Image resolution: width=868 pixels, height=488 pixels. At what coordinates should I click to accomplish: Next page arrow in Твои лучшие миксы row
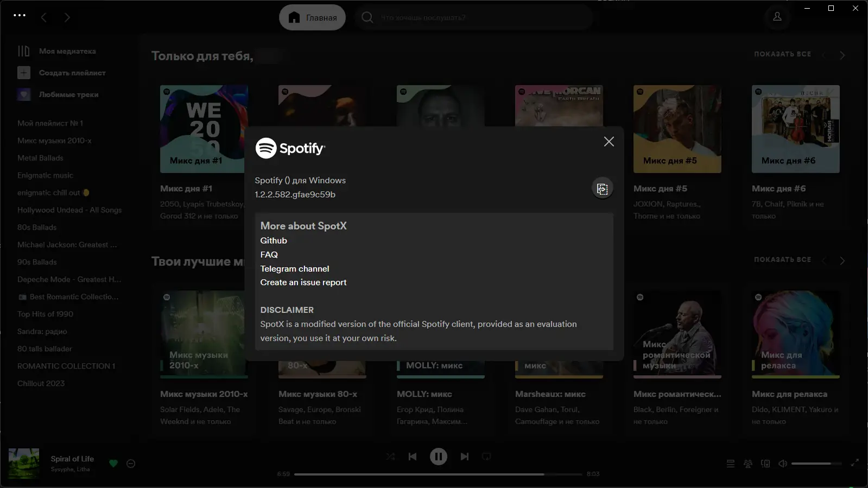(842, 261)
